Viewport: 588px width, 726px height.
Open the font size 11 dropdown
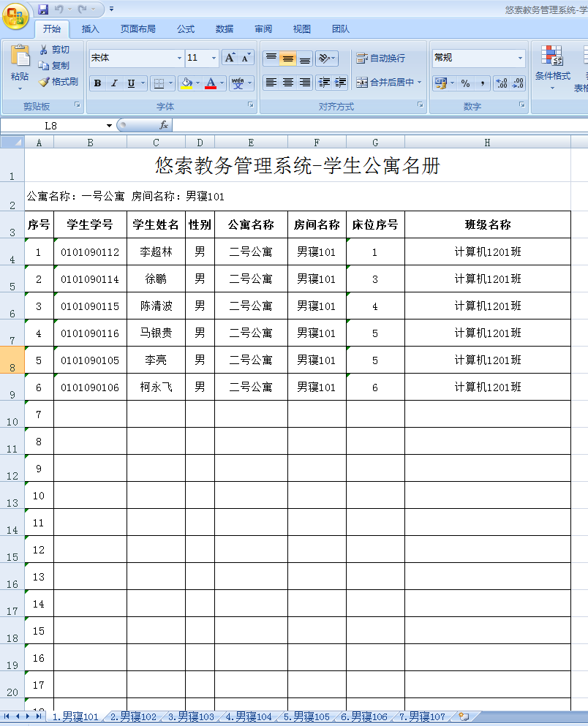(x=214, y=58)
